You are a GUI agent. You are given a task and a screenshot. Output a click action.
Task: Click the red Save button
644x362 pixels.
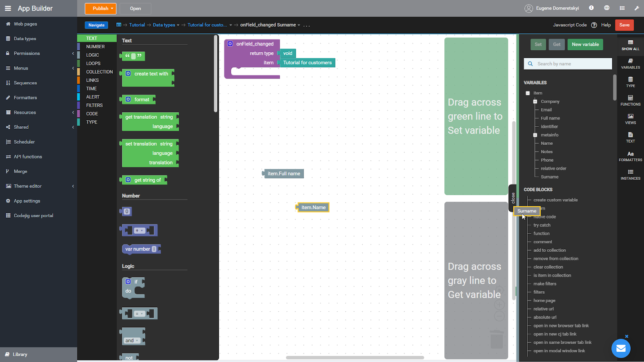tap(624, 25)
